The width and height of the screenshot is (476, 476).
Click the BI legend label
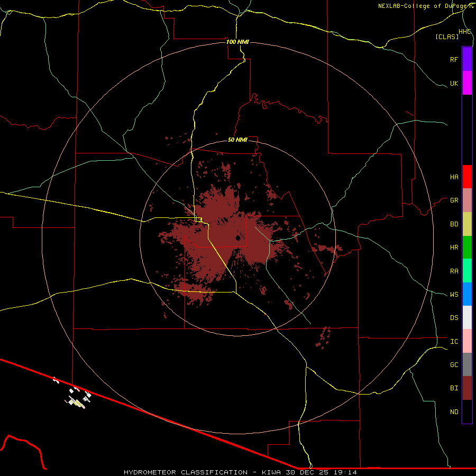454,388
